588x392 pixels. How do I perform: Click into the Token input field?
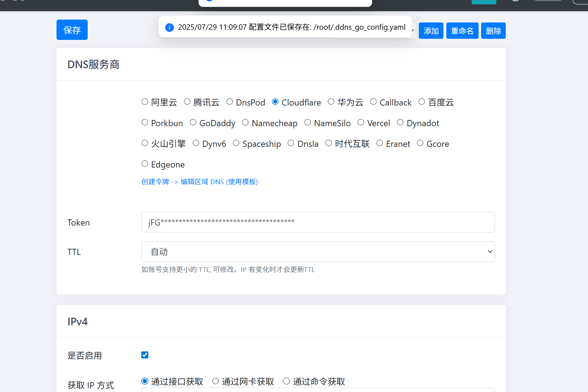tap(318, 222)
